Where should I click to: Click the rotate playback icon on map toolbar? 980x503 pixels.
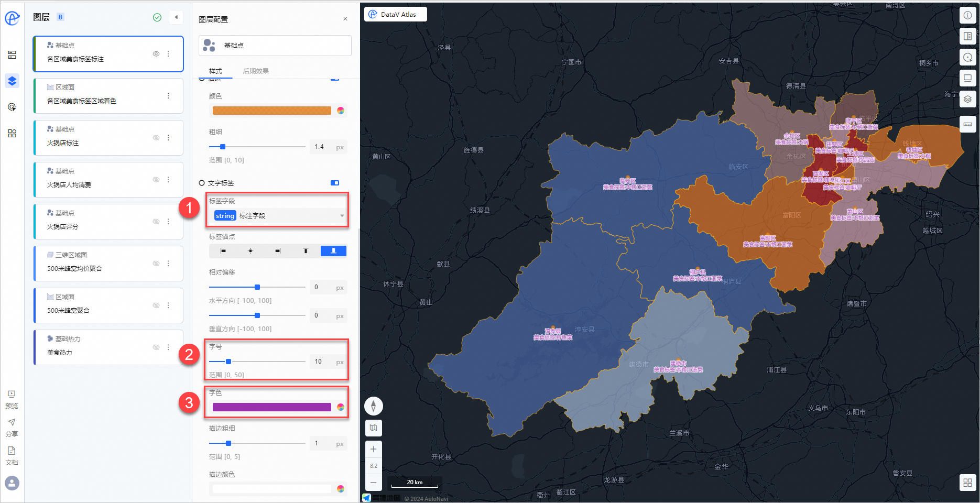coord(967,57)
